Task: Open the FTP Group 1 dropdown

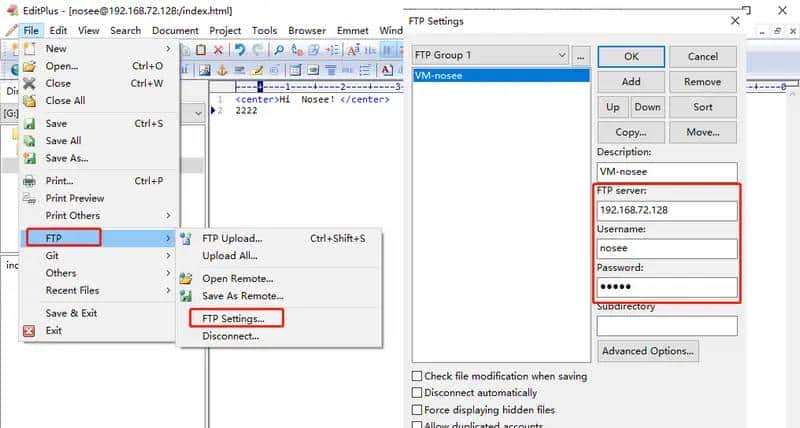Action: pos(490,55)
